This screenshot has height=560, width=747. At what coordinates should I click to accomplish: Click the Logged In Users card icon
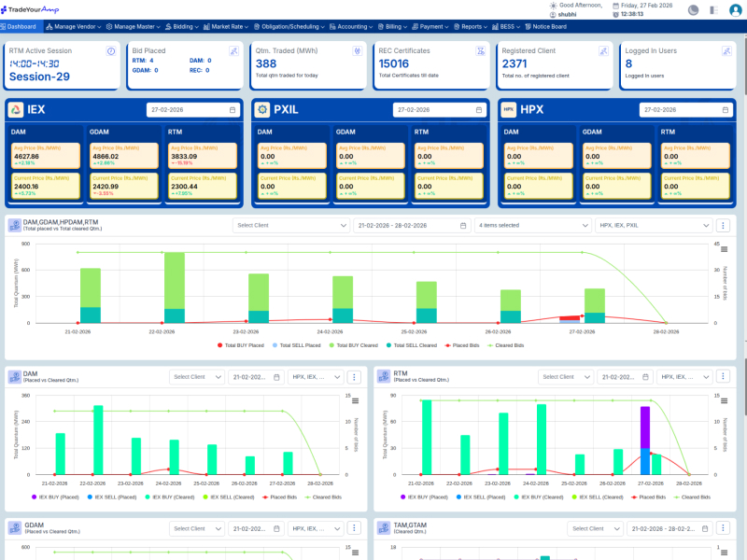point(727,51)
